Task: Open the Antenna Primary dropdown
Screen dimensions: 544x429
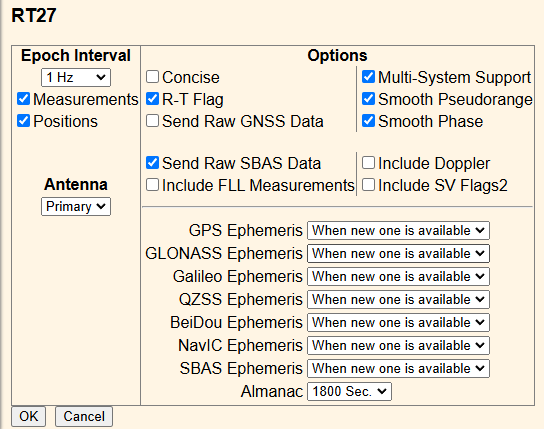Action: (x=76, y=206)
